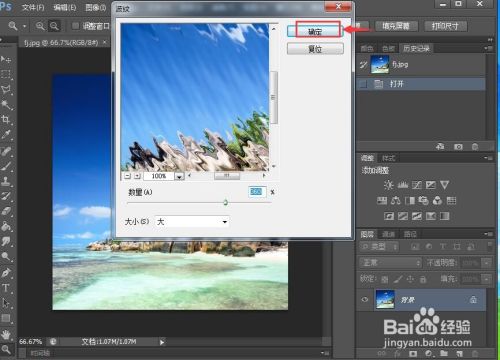500x360 pixels.
Task: Toggle lock image pixels
Action: click(397, 279)
